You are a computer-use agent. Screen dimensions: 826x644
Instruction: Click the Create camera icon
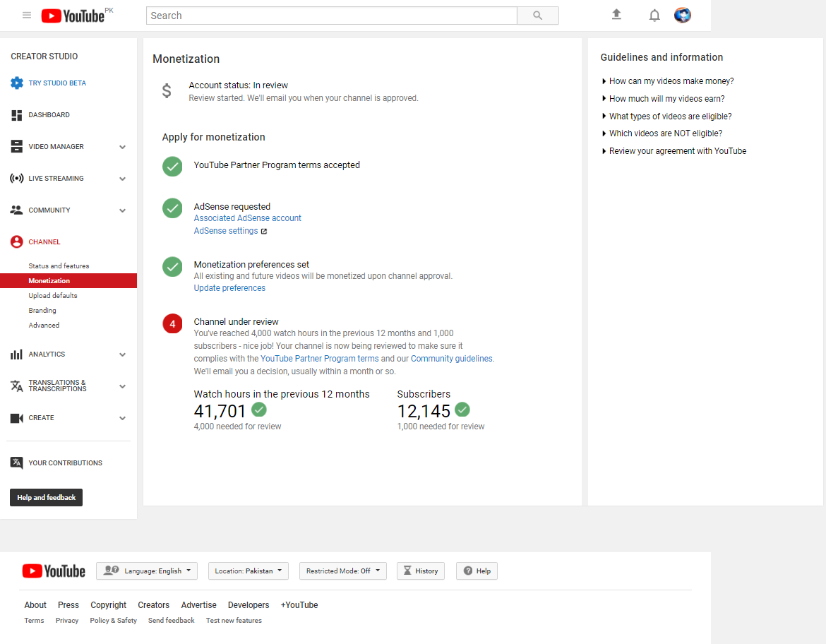click(17, 418)
